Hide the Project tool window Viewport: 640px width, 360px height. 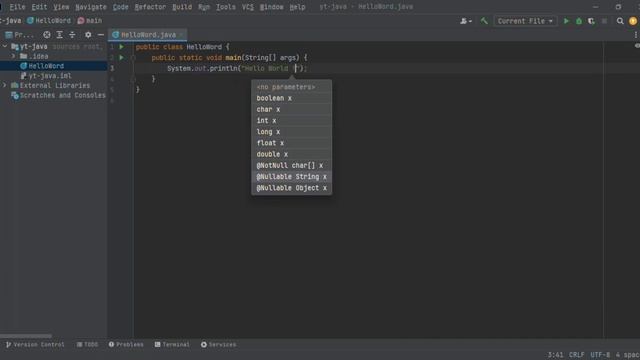pos(101,35)
